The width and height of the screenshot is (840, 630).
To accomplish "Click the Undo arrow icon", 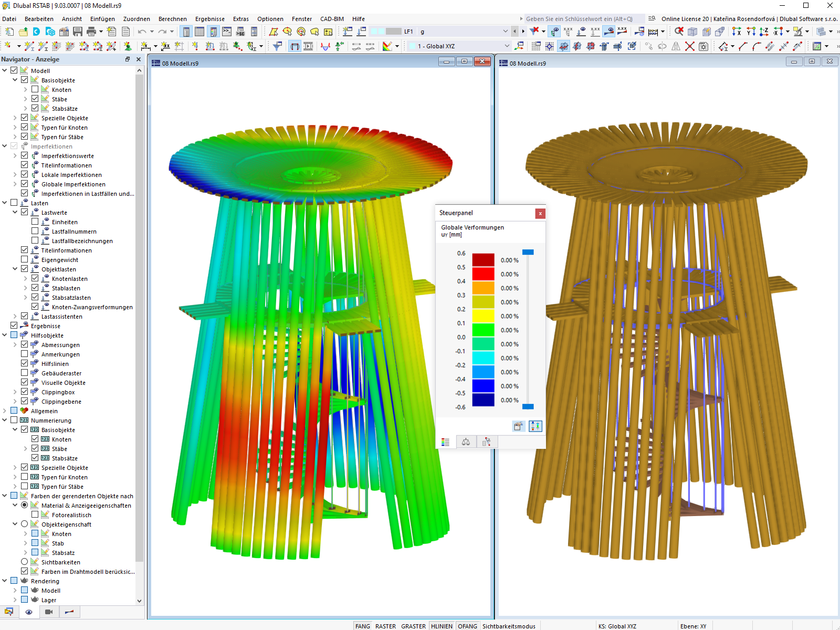I will click(x=142, y=31).
